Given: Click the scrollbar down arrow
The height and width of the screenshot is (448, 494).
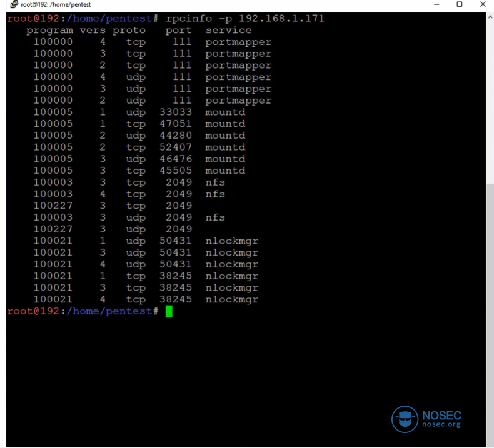Looking at the screenshot, I should pos(490,442).
